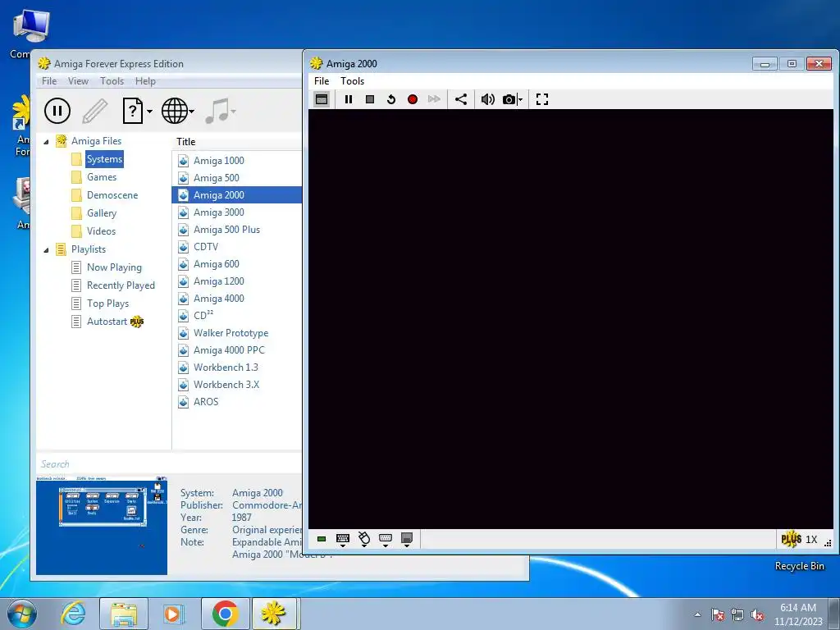Start recording with the red button
The width and height of the screenshot is (840, 630).
click(413, 99)
